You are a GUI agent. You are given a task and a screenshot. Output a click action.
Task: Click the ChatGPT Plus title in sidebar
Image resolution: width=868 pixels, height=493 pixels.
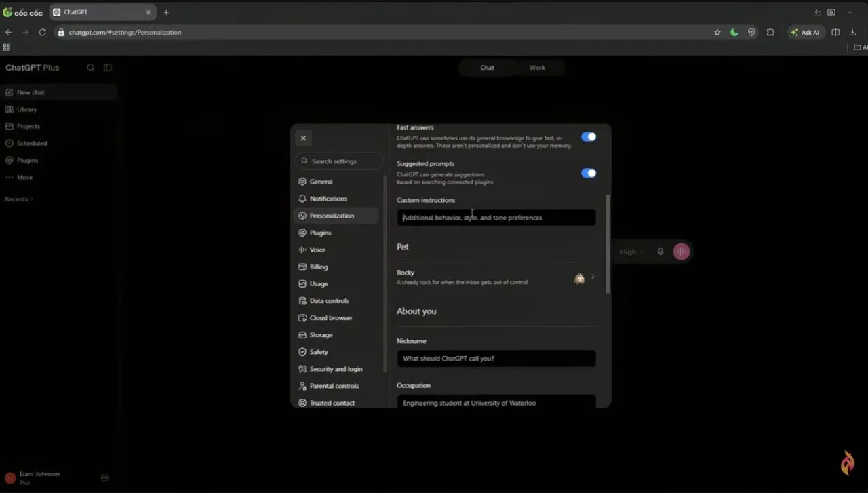point(33,68)
